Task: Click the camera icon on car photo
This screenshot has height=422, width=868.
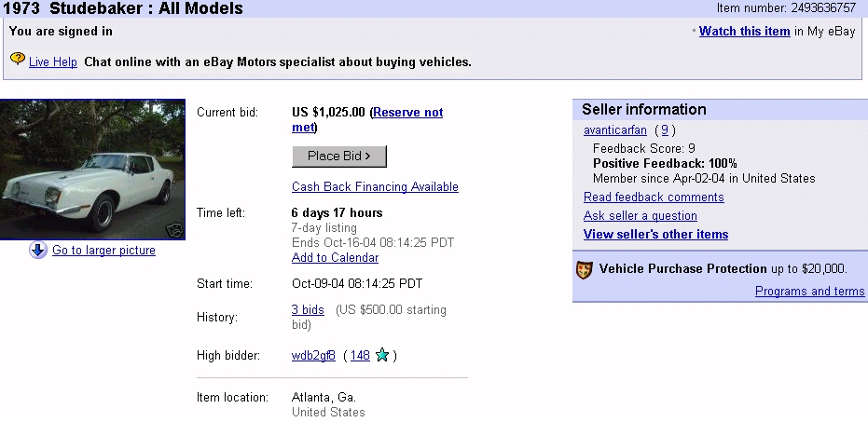Action: 172,229
